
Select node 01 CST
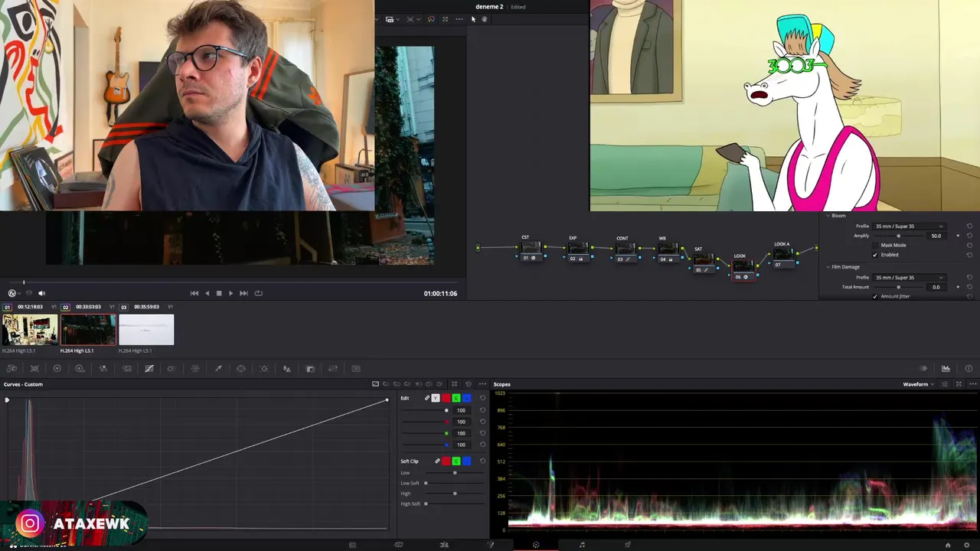pos(530,250)
